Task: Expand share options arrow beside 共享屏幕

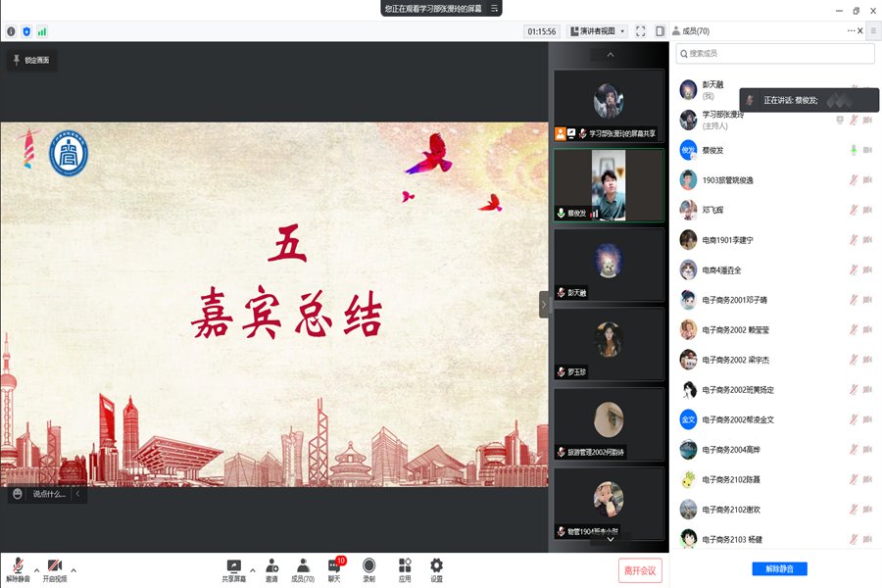Action: 253,569
